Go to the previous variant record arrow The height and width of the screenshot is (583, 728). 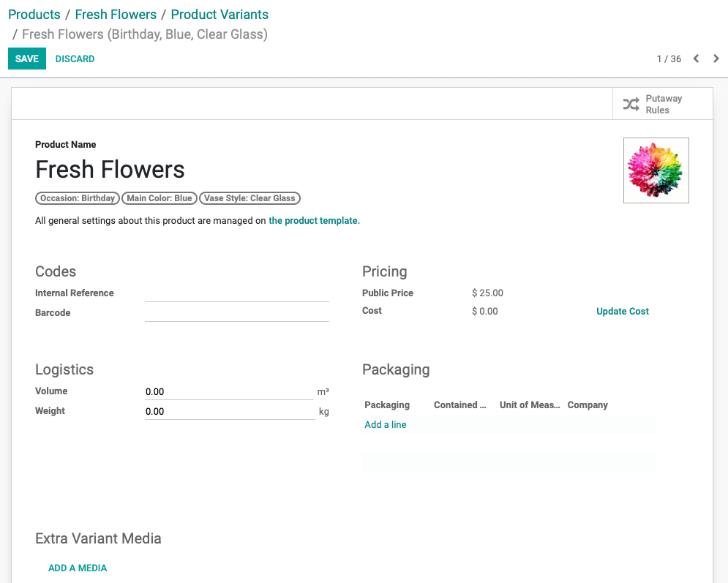coord(696,59)
